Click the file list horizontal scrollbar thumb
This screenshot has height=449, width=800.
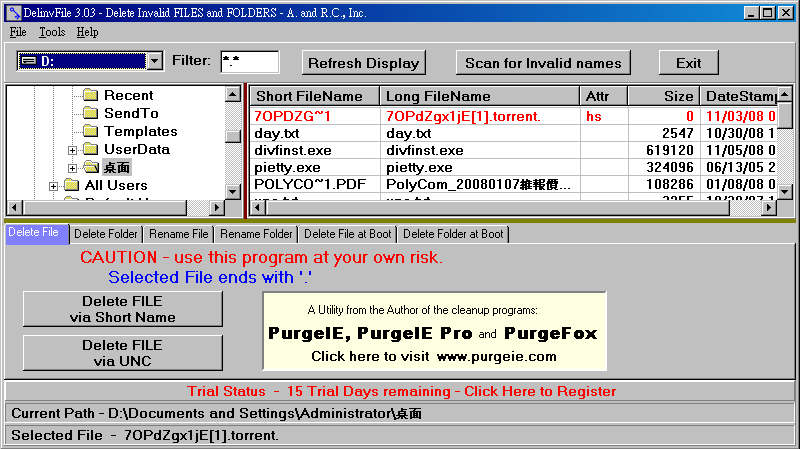[x=497, y=207]
